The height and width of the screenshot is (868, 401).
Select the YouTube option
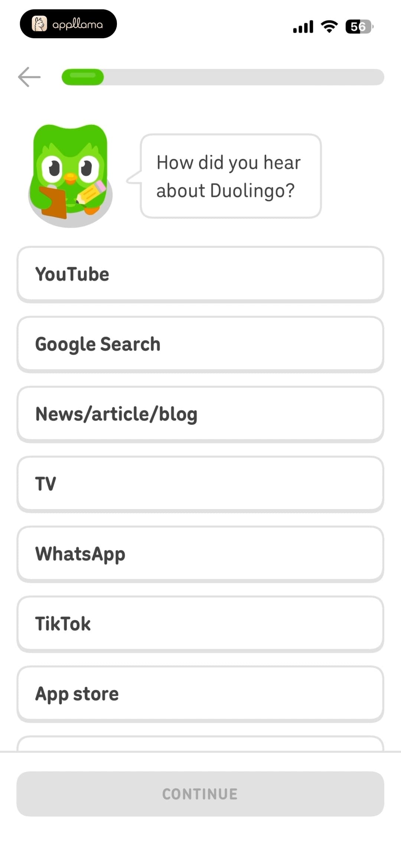(x=200, y=274)
